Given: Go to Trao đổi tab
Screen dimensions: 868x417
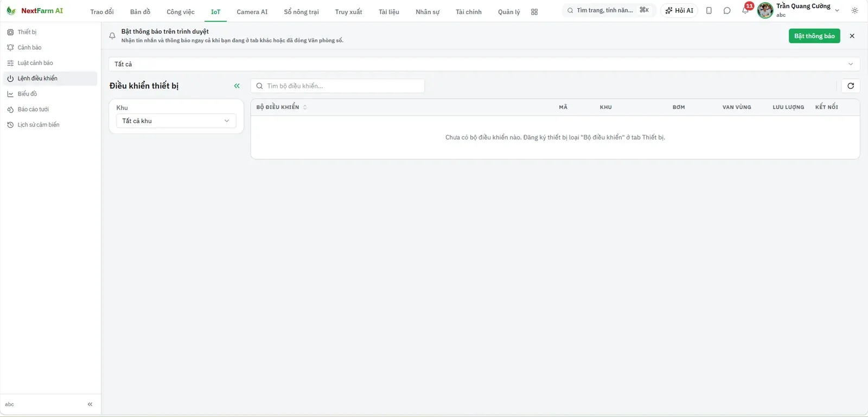Looking at the screenshot, I should point(102,12).
